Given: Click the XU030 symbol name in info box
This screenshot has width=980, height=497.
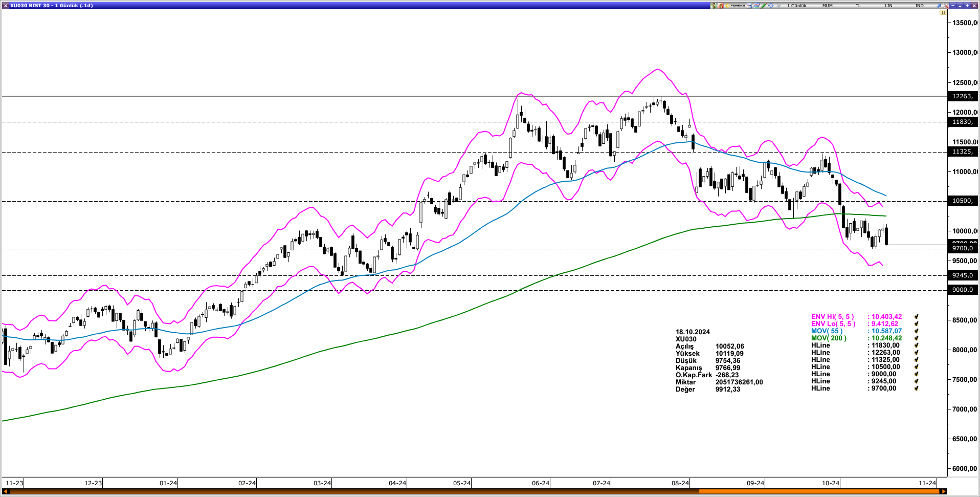Looking at the screenshot, I should click(x=686, y=339).
